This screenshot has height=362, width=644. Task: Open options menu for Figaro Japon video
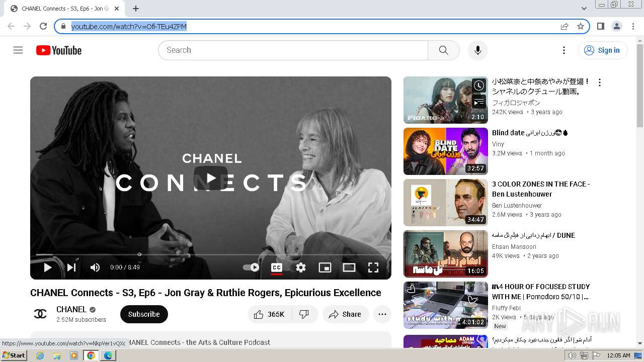pyautogui.click(x=599, y=82)
